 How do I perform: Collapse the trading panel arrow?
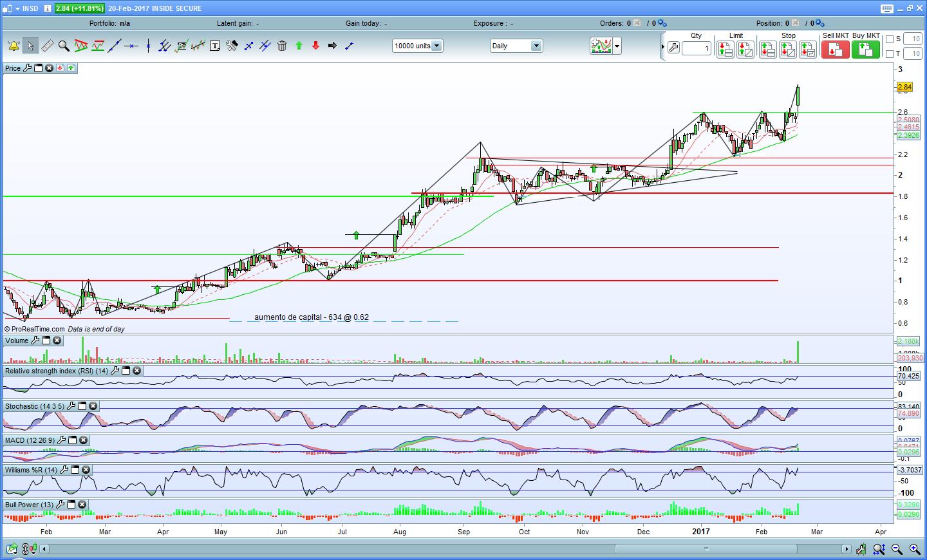662,47
